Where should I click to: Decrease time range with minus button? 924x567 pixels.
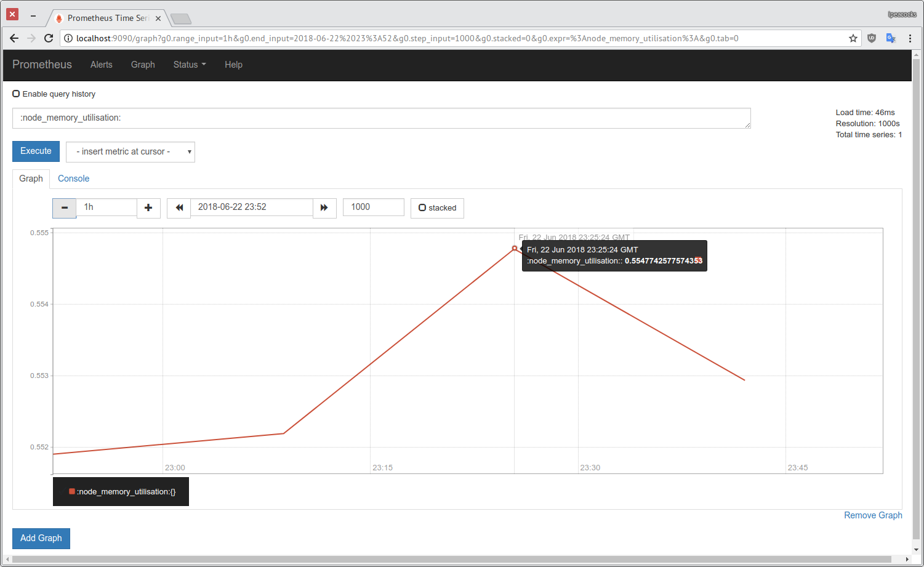click(x=65, y=208)
